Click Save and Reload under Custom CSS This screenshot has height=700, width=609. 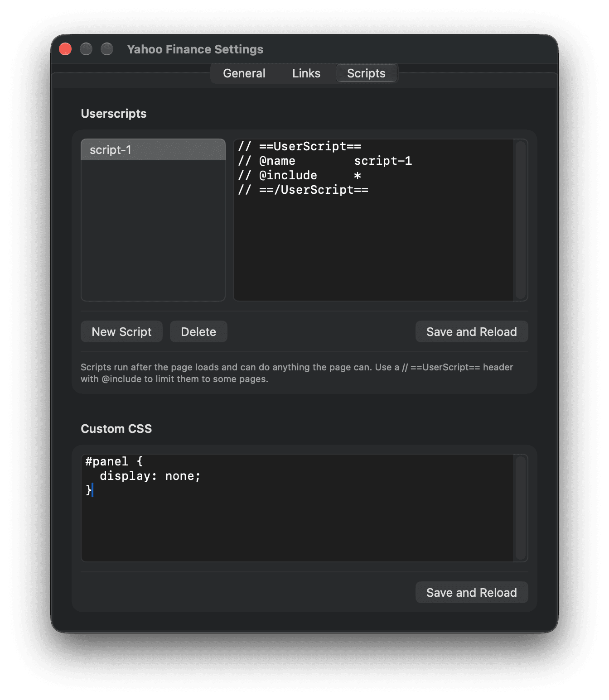(x=472, y=593)
